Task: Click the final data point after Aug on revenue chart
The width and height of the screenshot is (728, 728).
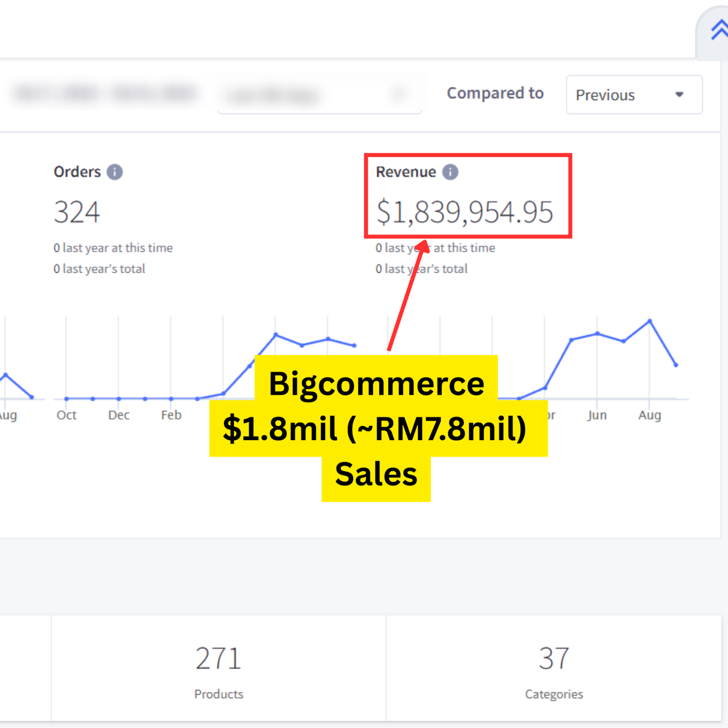Action: click(676, 365)
